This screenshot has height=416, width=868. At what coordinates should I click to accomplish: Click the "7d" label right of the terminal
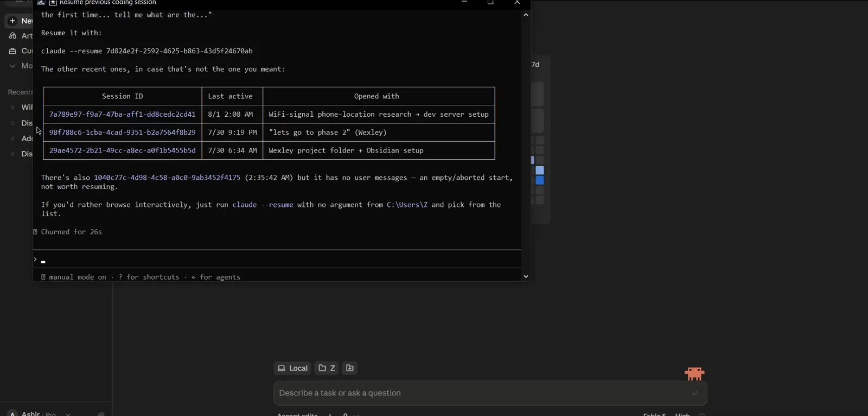coord(535,65)
